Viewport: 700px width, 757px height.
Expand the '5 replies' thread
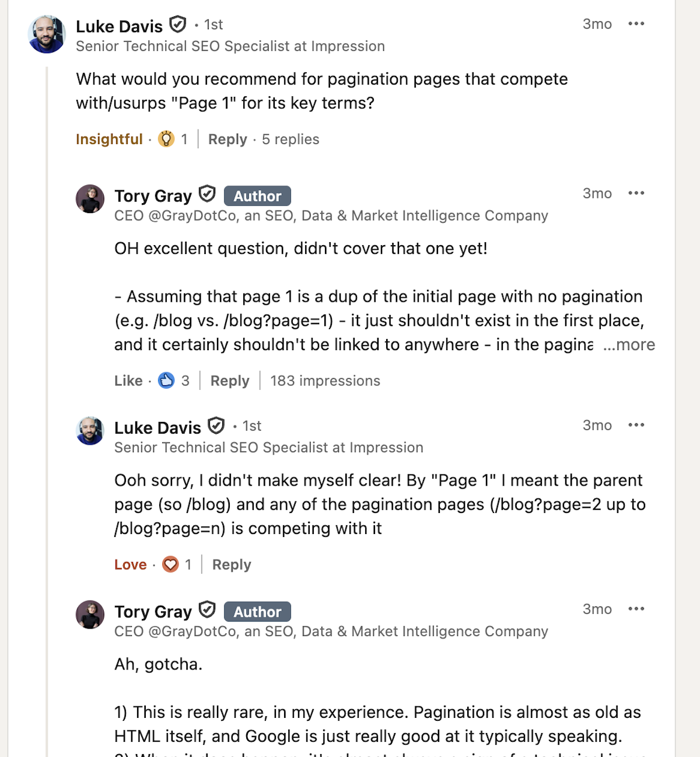tap(290, 139)
